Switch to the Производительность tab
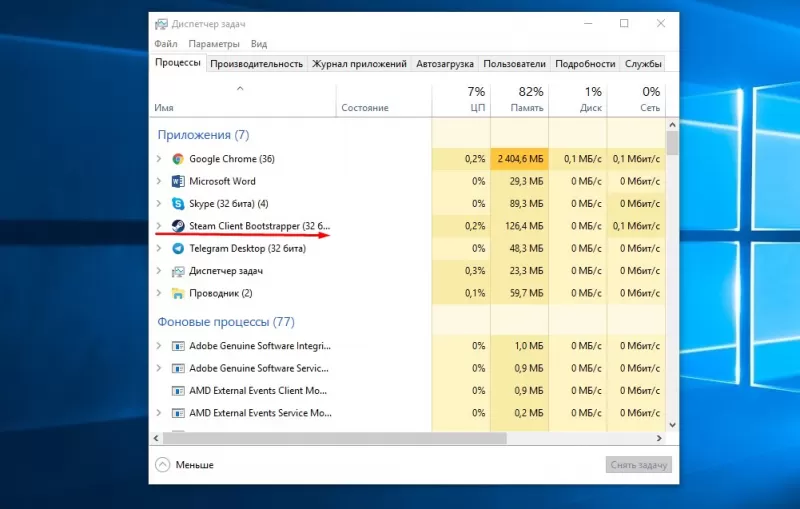Image resolution: width=800 pixels, height=509 pixels. [x=257, y=64]
